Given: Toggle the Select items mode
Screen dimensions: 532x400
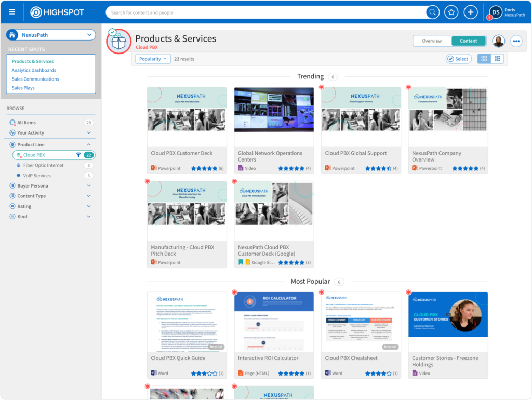Looking at the screenshot, I should [458, 59].
